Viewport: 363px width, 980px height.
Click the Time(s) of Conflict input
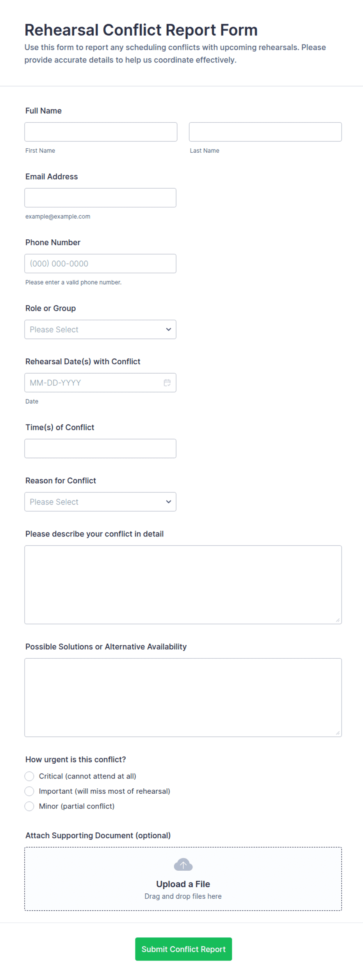coord(100,449)
